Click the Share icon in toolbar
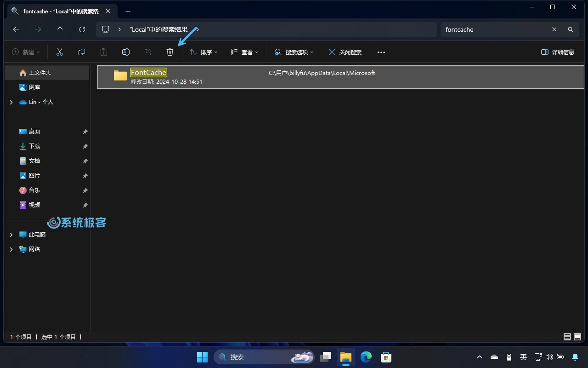 coord(148,52)
